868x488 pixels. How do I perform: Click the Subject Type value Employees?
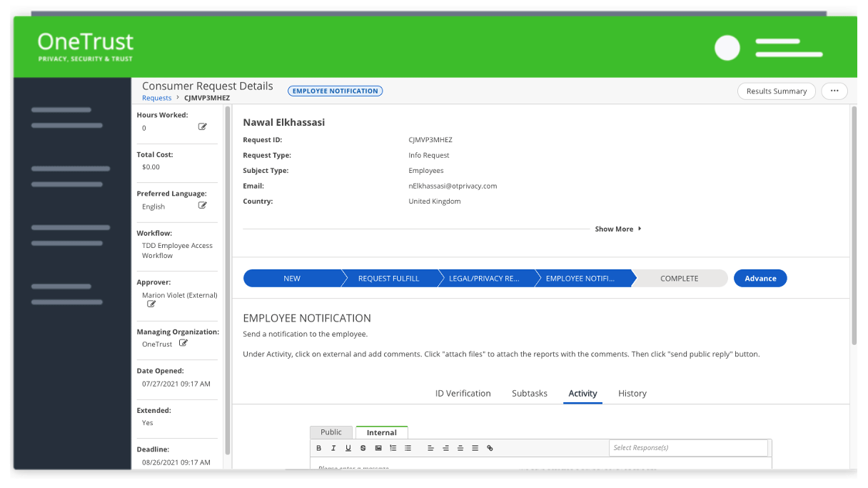[x=426, y=171]
